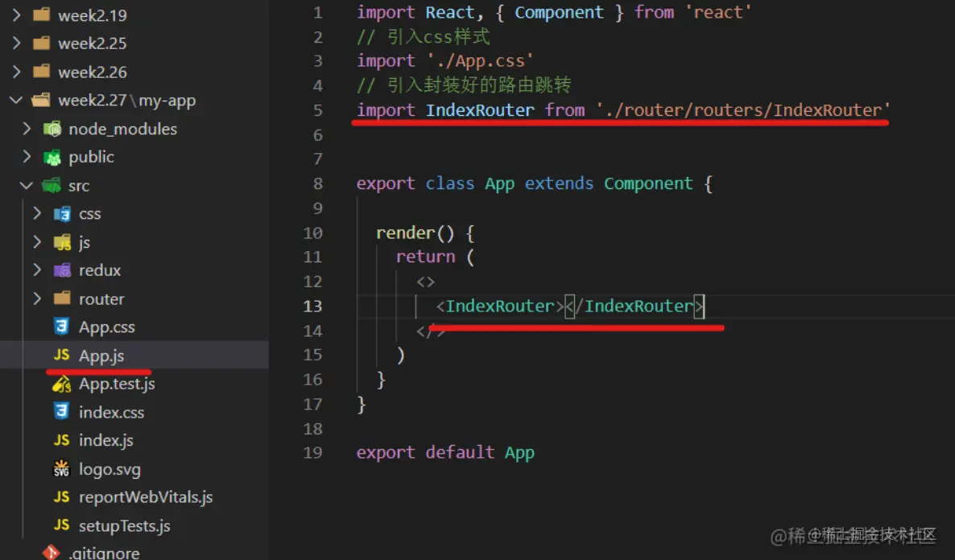Click the node_modules folder icon
This screenshot has height=560, width=955.
coord(52,129)
